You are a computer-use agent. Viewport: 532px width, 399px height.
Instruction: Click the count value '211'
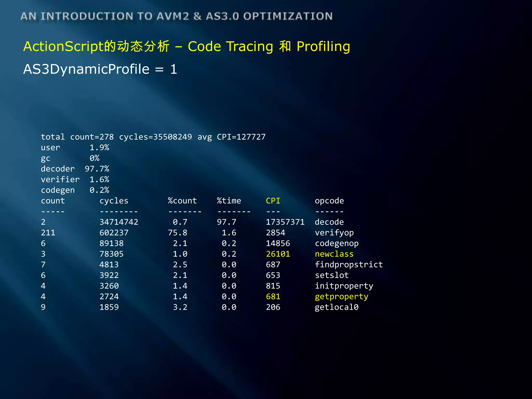(48, 233)
